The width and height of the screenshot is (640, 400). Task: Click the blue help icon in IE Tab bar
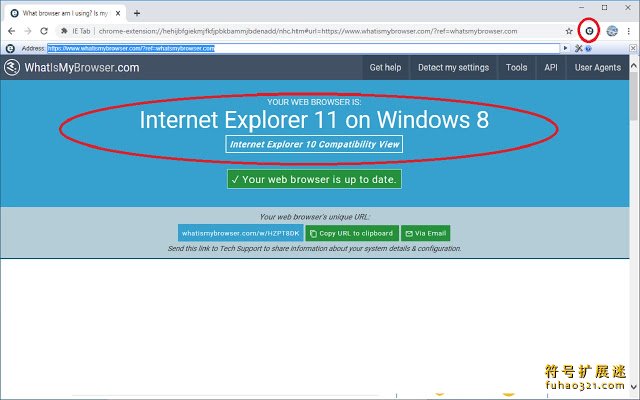click(588, 49)
